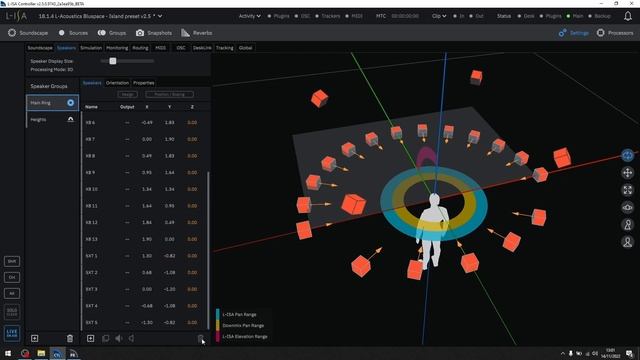Switch to the Routing tab
This screenshot has height=360, width=640.
point(140,48)
